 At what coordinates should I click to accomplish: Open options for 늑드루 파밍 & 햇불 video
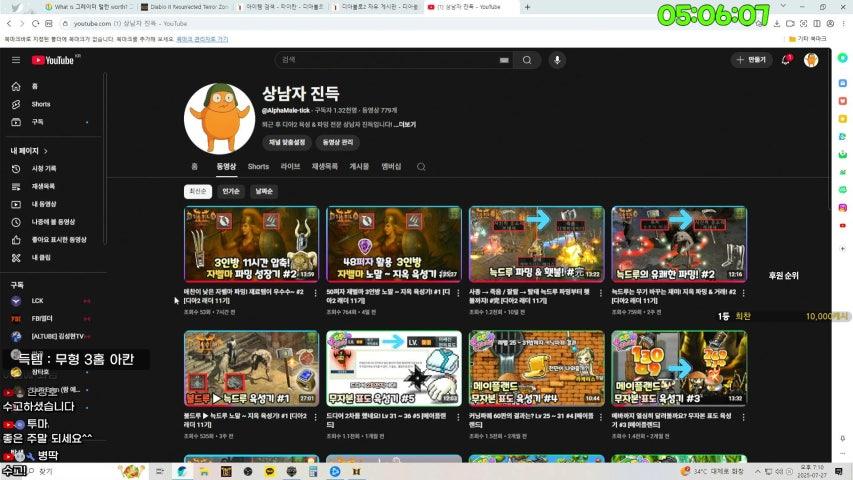(x=601, y=293)
